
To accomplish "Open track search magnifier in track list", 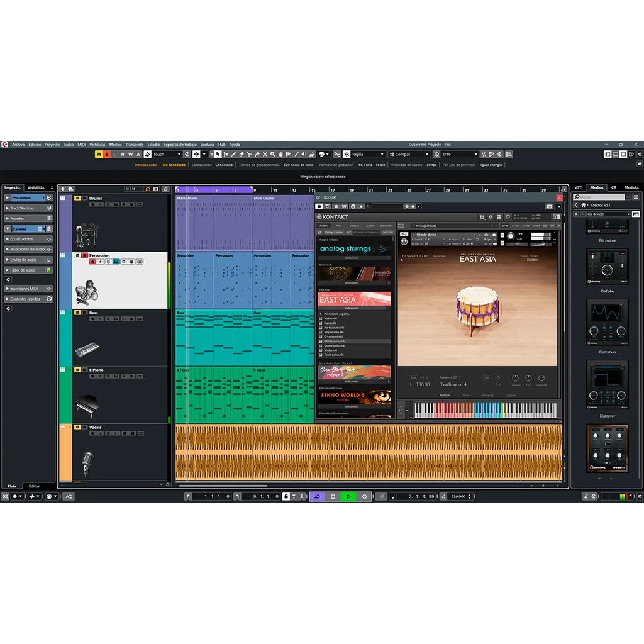I will 165,189.
